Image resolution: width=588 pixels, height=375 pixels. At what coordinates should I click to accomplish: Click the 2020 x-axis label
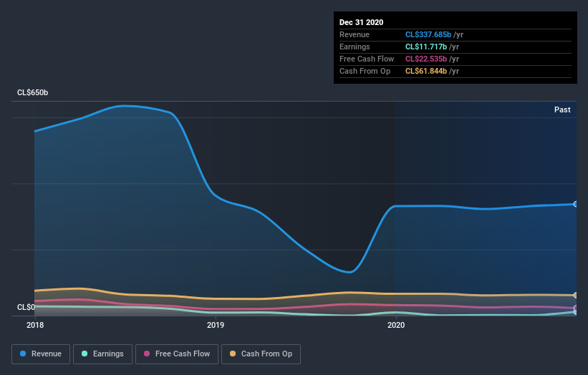(x=396, y=325)
